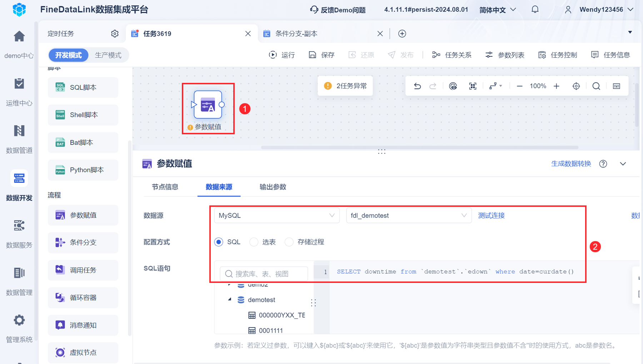Select the SQL configuration radio button
This screenshot has width=643, height=364.
(x=219, y=242)
